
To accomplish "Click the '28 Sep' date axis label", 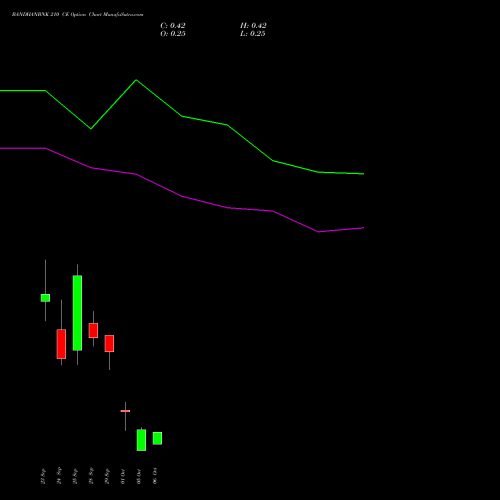I will click(91, 476).
